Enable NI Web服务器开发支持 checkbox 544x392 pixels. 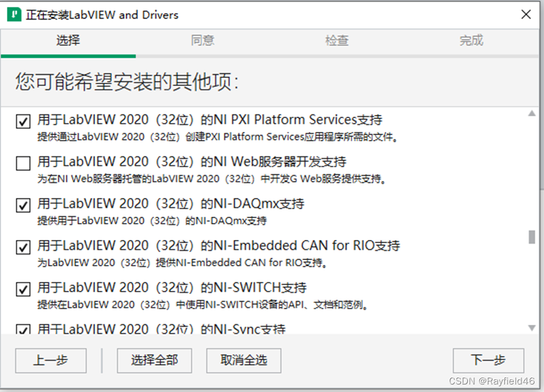[x=23, y=163]
